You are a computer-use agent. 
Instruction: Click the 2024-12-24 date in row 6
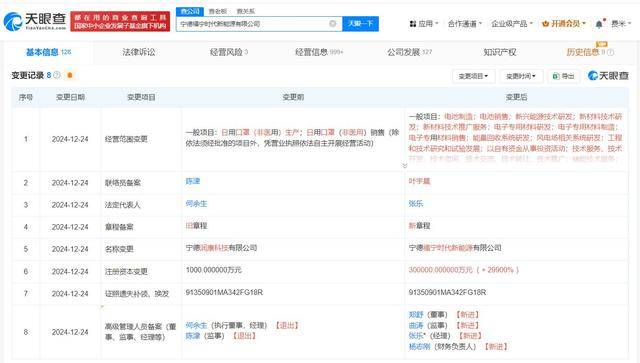tap(70, 272)
